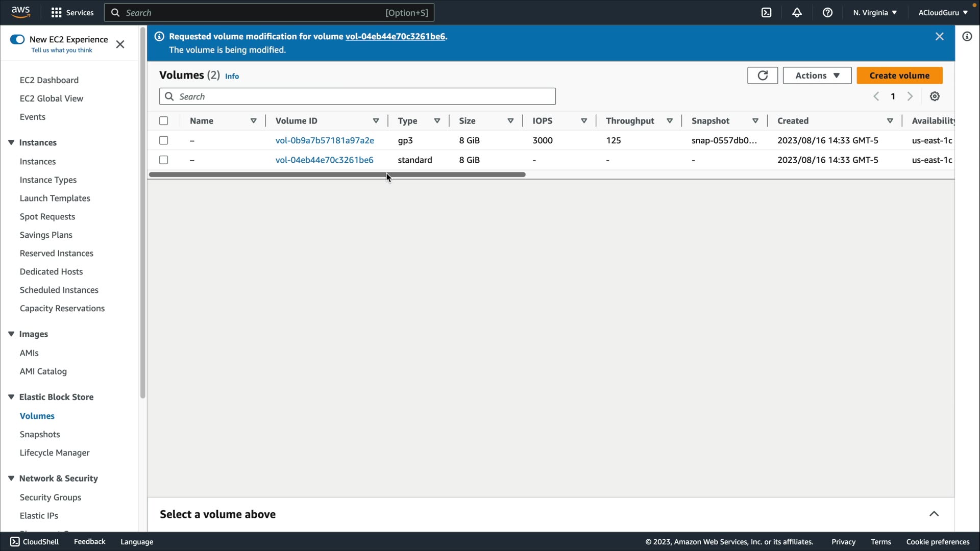Open the N. Virginia region selector
This screenshot has width=980, height=551.
874,13
